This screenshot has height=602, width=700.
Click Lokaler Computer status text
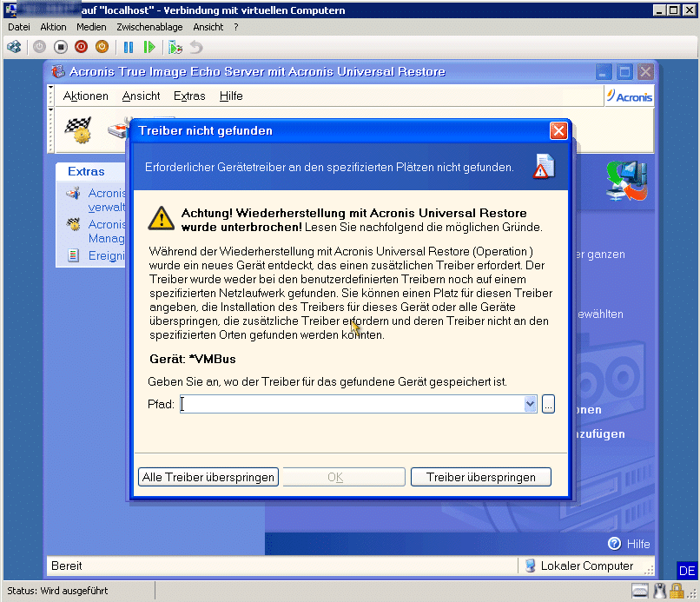click(x=586, y=566)
